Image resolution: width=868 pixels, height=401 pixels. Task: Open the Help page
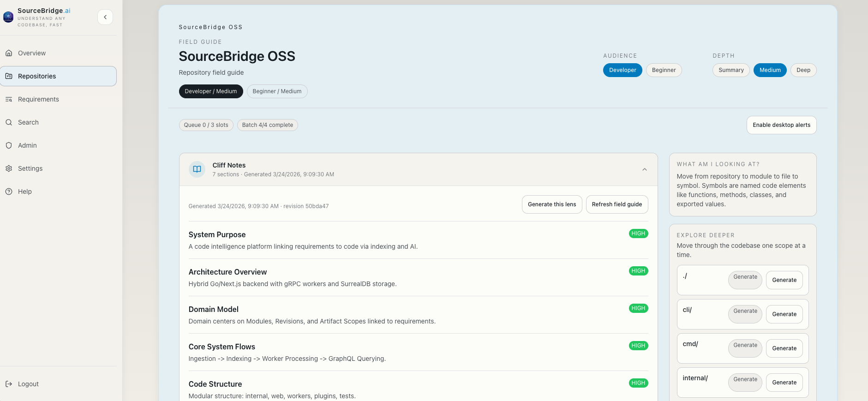pos(58,192)
